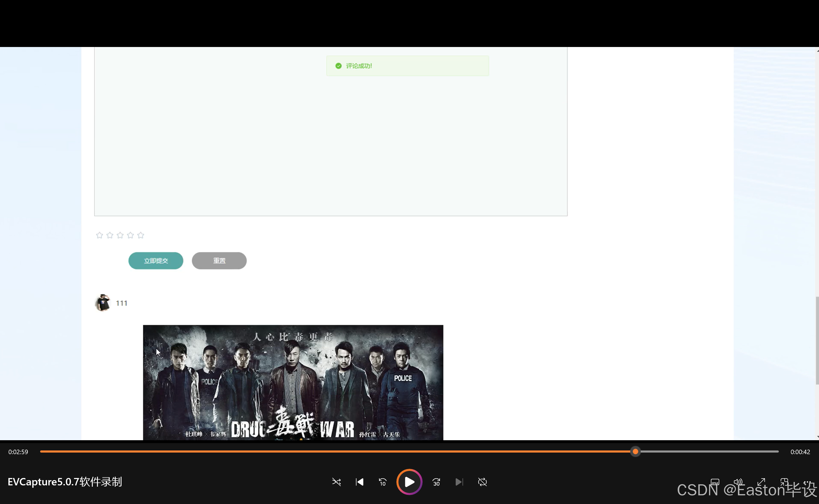Click the 评论成功! success message
Image resolution: width=819 pixels, height=504 pixels.
[x=407, y=66]
